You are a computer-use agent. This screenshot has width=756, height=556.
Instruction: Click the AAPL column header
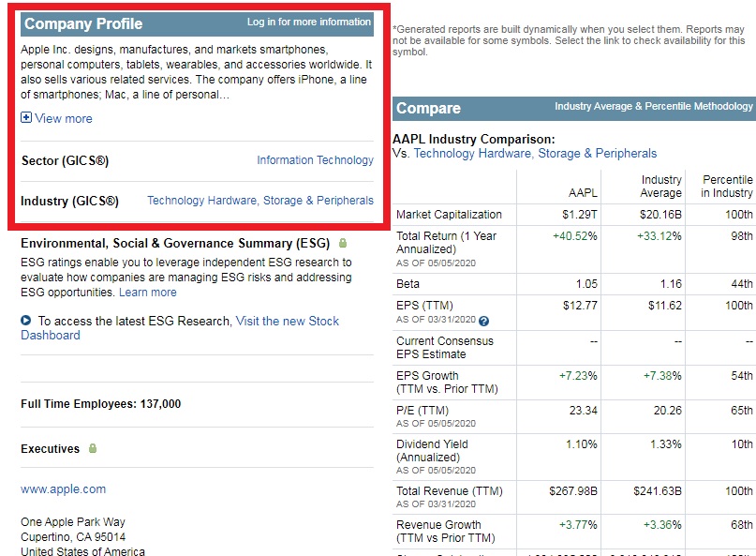583,192
